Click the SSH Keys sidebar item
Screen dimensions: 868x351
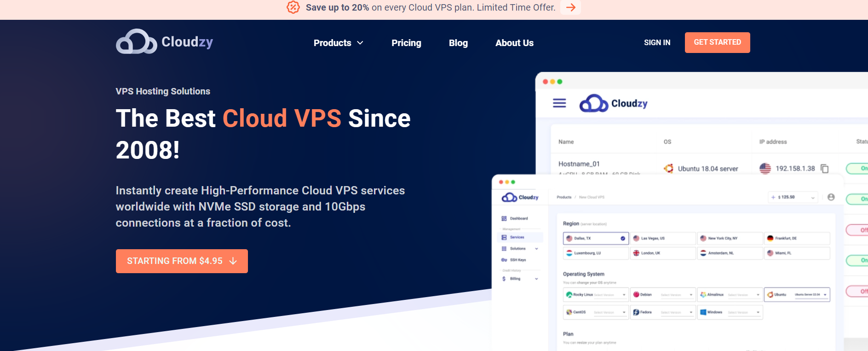517,260
